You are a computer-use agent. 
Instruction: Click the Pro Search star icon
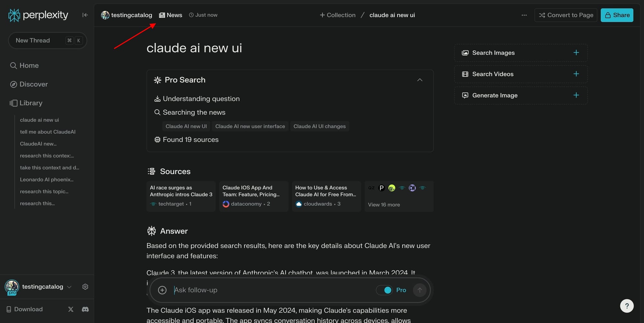point(157,80)
